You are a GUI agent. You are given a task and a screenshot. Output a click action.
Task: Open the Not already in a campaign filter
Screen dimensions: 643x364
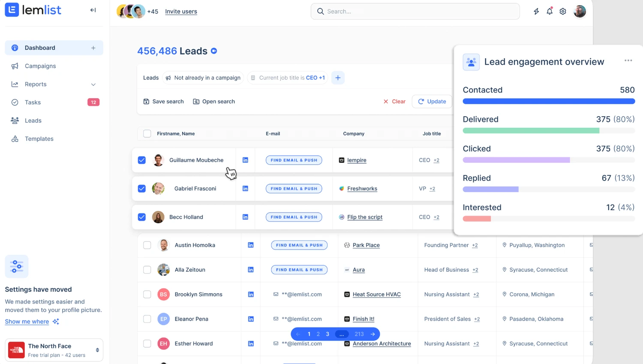click(x=203, y=78)
